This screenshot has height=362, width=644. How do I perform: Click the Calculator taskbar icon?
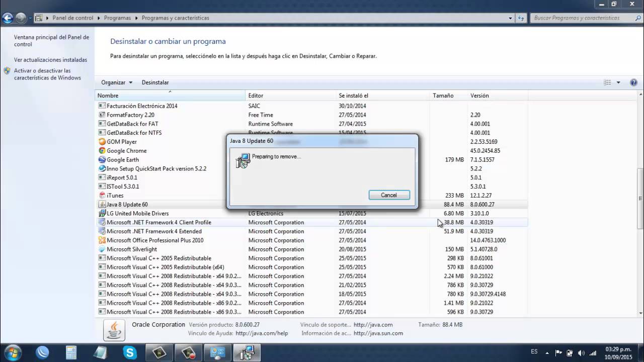click(71, 353)
